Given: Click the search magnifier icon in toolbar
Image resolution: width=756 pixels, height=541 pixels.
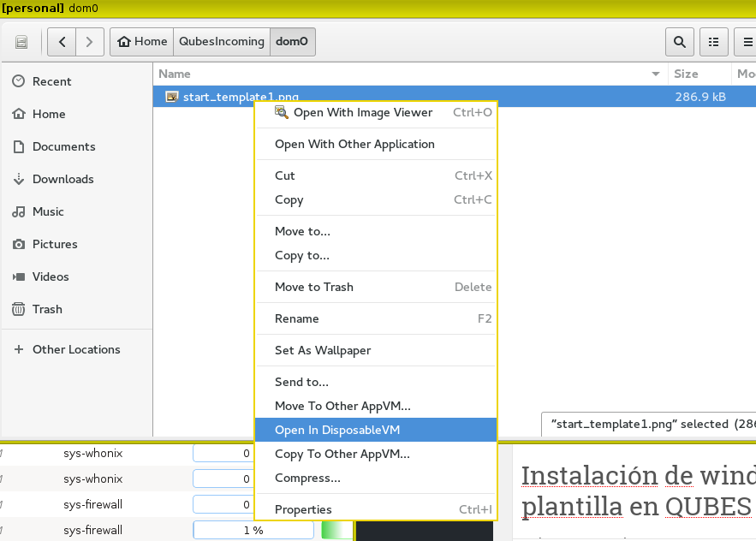Looking at the screenshot, I should [680, 41].
